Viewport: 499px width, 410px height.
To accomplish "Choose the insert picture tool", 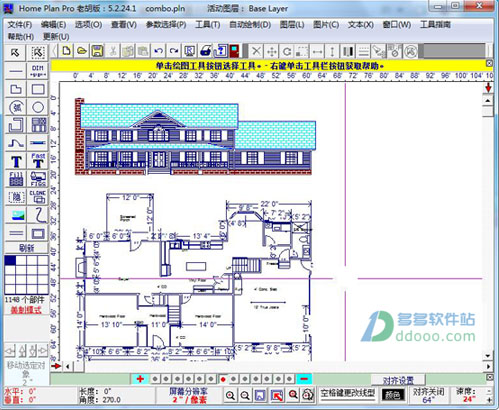I will tap(15, 215).
